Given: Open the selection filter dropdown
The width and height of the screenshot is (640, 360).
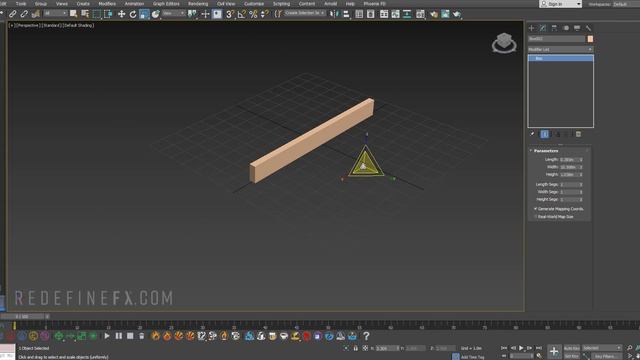Looking at the screenshot, I should pyautogui.click(x=55, y=14).
